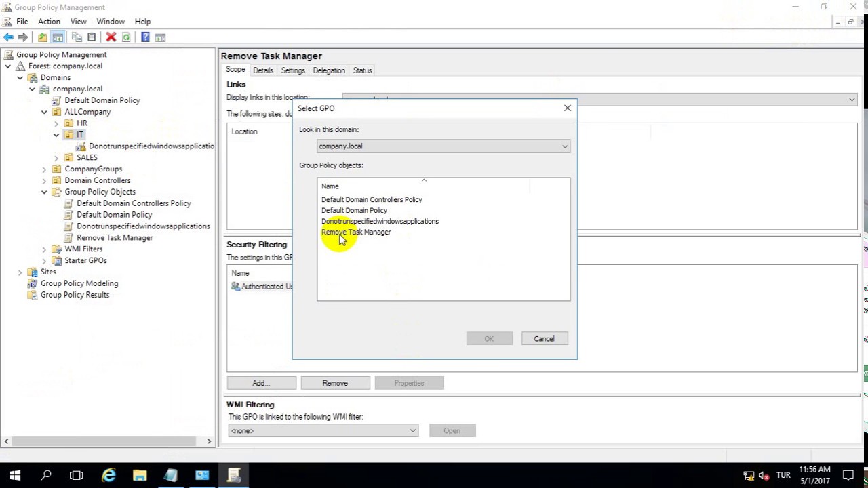
Task: Select 'Remove Task Manager' in the console tree
Action: pyautogui.click(x=115, y=238)
